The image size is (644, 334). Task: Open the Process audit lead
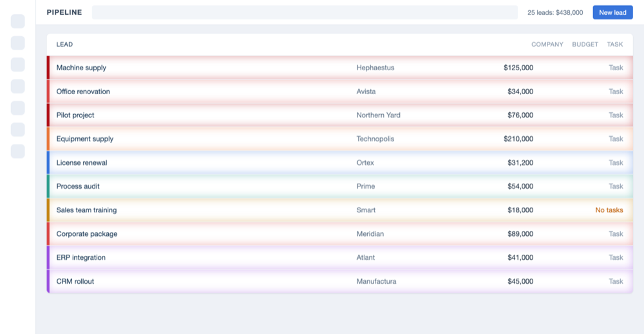tap(78, 186)
